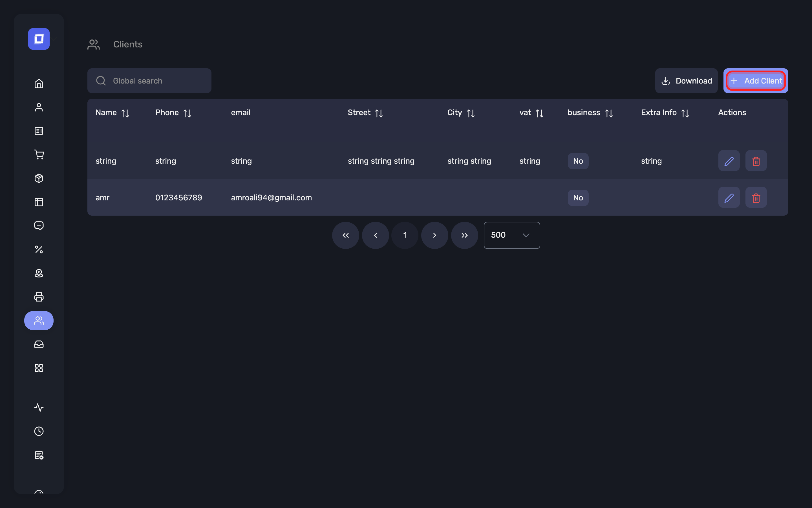The height and width of the screenshot is (508, 812).
Task: Click the 'string string' city cell
Action: (x=469, y=161)
